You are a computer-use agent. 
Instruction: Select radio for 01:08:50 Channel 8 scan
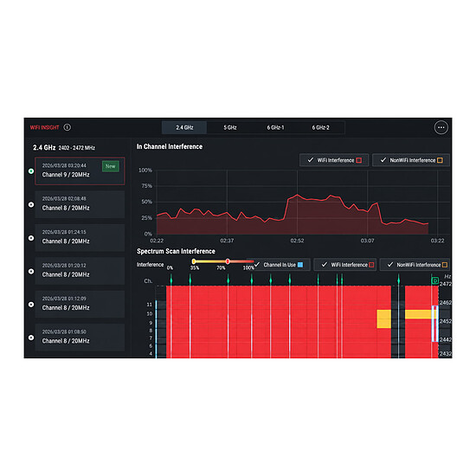click(x=31, y=338)
